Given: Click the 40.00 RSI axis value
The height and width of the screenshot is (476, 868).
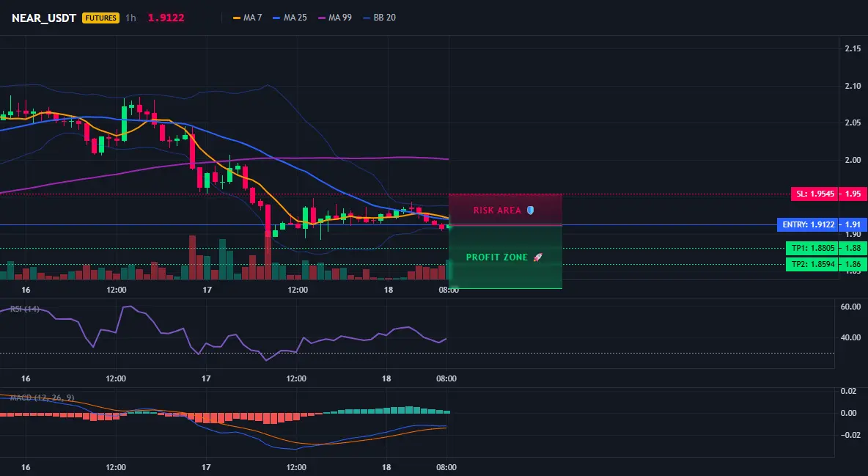Looking at the screenshot, I should 851,337.
